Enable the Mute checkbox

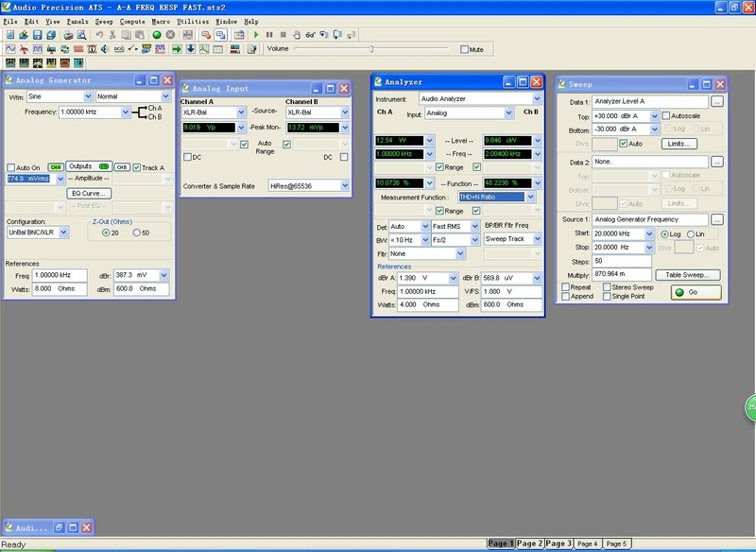[x=464, y=49]
